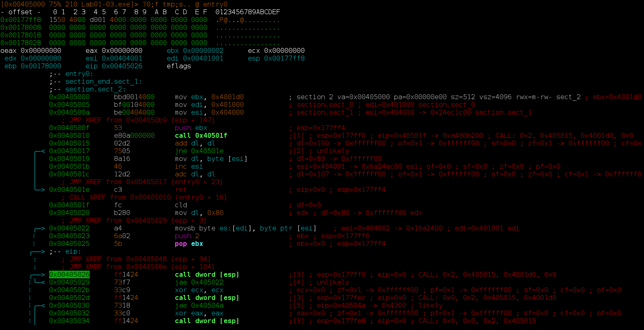Click the cld instruction

(x=181, y=205)
